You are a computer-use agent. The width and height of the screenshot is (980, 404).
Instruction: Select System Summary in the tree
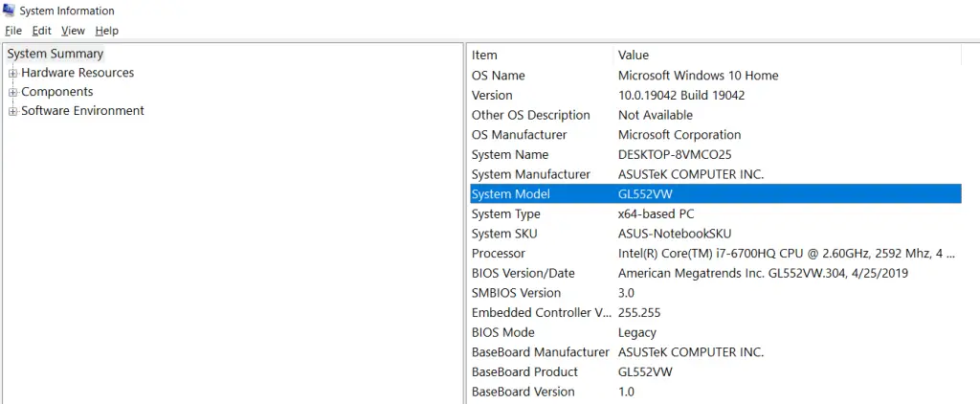55,54
